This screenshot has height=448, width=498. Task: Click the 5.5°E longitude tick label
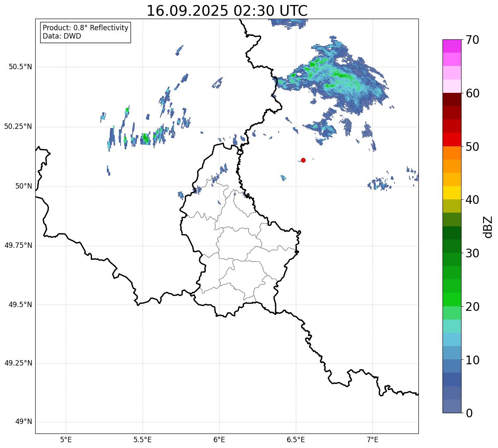click(x=143, y=439)
